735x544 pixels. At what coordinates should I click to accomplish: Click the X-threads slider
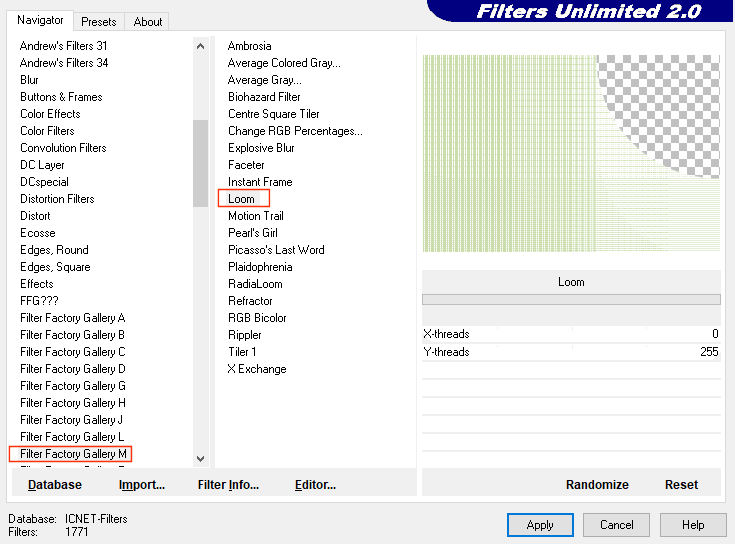pyautogui.click(x=571, y=334)
